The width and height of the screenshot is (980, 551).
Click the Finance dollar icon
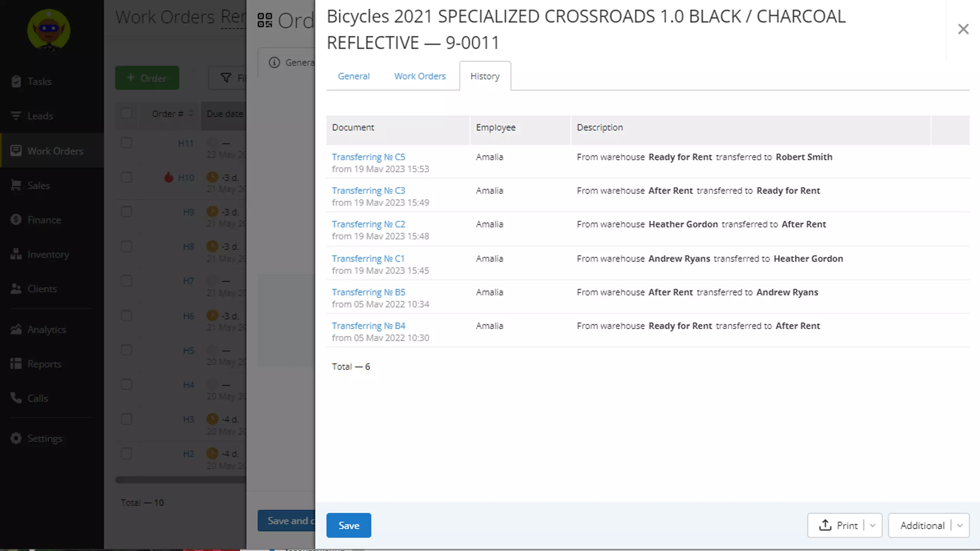click(x=16, y=220)
